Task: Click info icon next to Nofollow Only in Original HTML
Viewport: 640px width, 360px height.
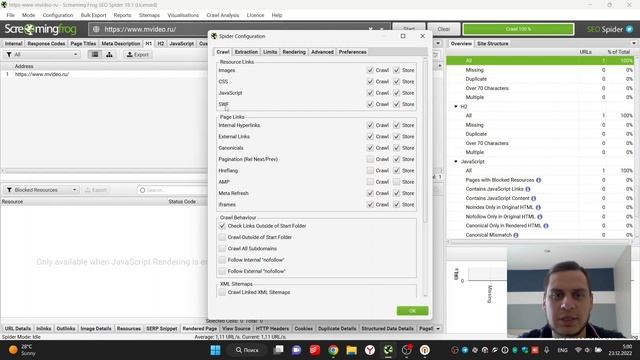Action: [540, 217]
